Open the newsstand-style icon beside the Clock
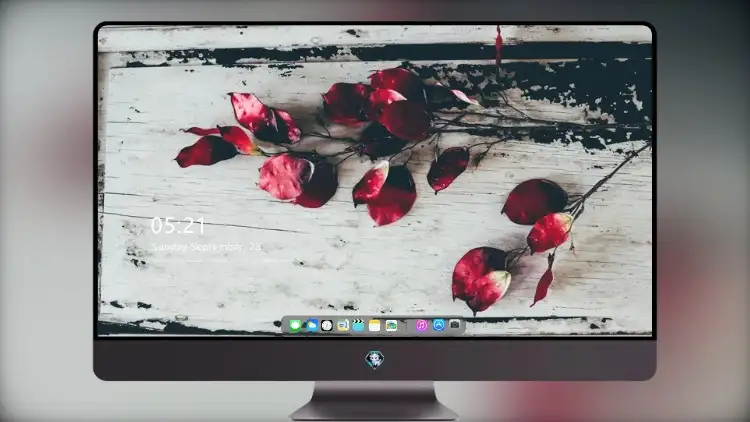This screenshot has height=422, width=750. click(x=342, y=326)
